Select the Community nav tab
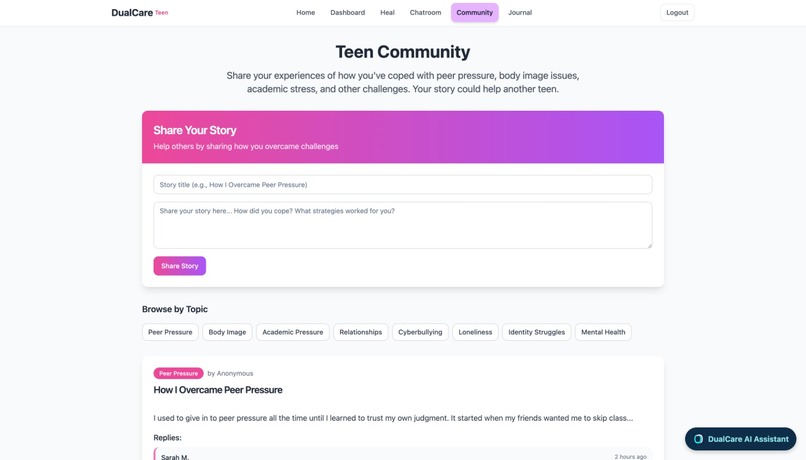Image resolution: width=806 pixels, height=460 pixels. click(474, 12)
